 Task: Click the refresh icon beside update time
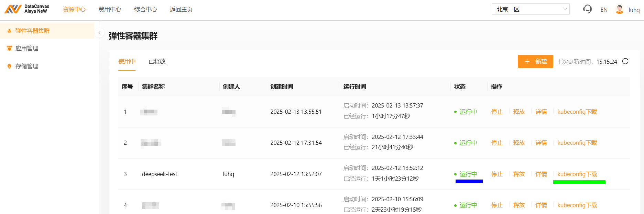(x=625, y=61)
